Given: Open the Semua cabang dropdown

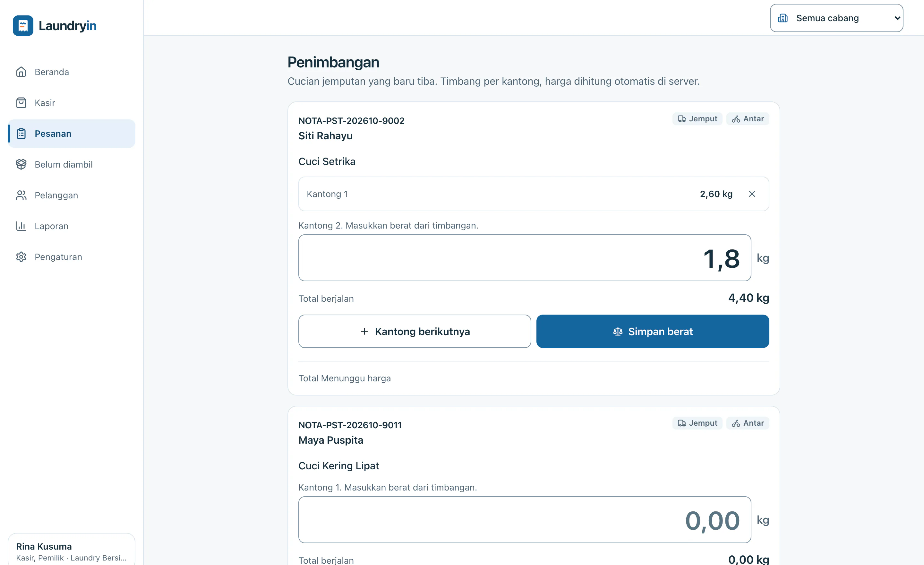Looking at the screenshot, I should pyautogui.click(x=836, y=18).
